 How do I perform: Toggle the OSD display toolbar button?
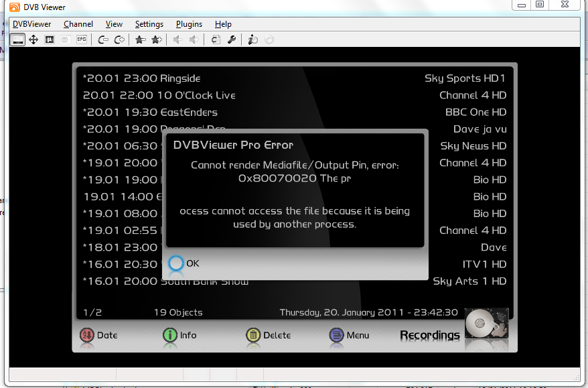click(x=17, y=40)
